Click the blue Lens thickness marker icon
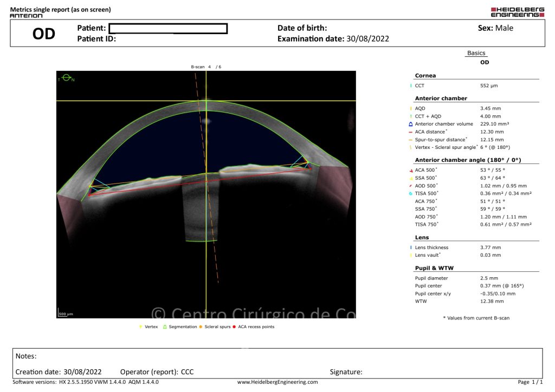This screenshot has width=555, height=392. (x=411, y=247)
